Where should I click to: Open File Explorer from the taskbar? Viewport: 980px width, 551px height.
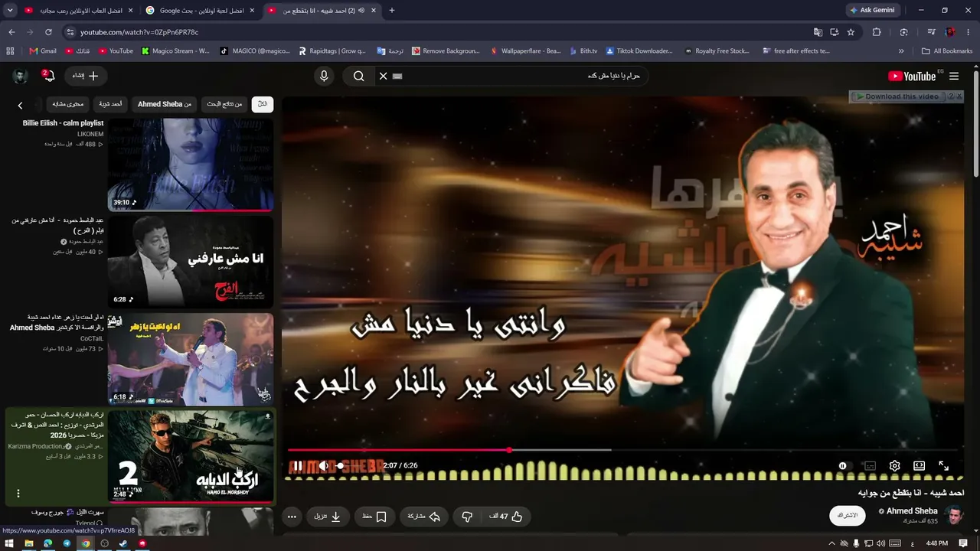click(x=28, y=543)
